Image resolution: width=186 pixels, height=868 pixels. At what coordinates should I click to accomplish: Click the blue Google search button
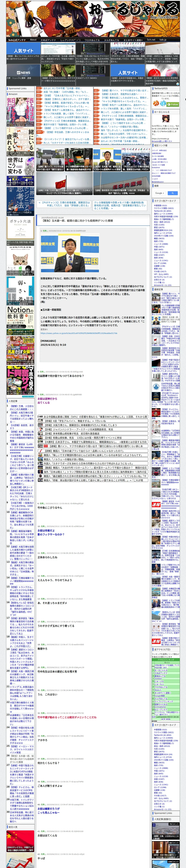click(x=173, y=193)
